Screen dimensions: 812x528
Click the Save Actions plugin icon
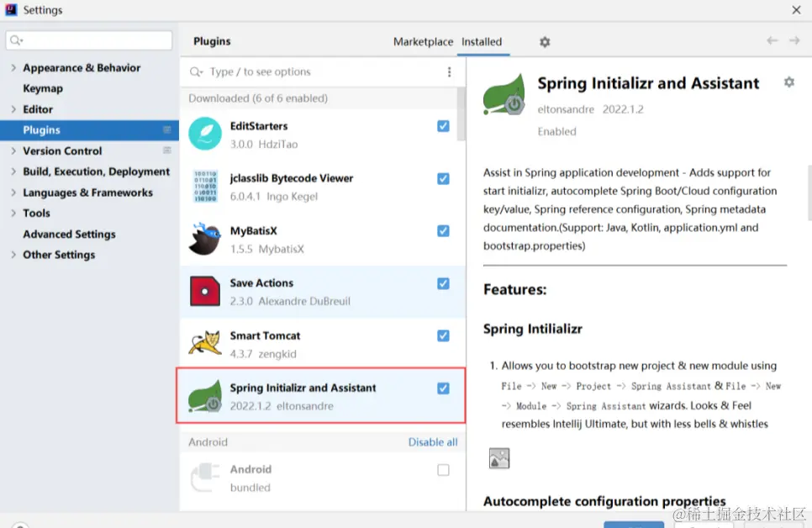[x=205, y=291]
